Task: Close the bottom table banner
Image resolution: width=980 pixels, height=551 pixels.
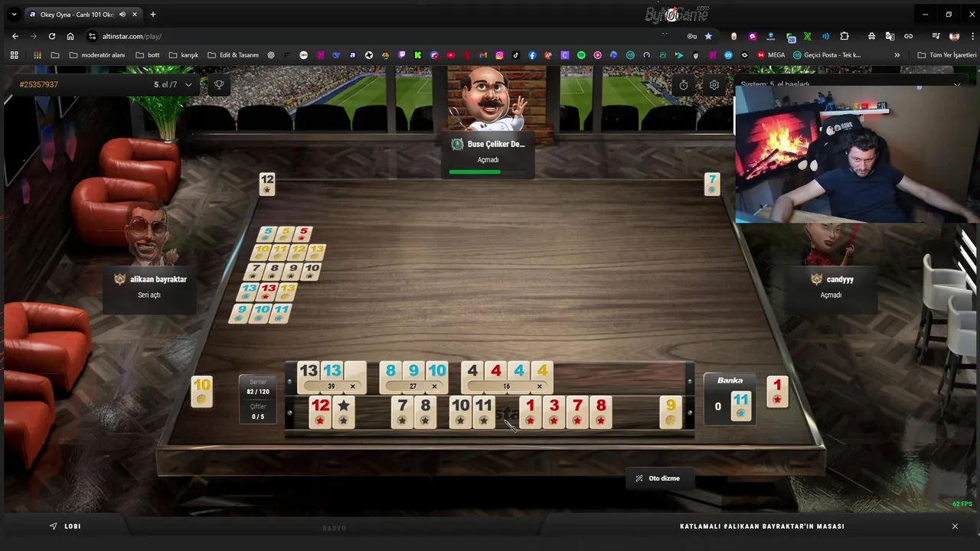Action: coord(955,527)
